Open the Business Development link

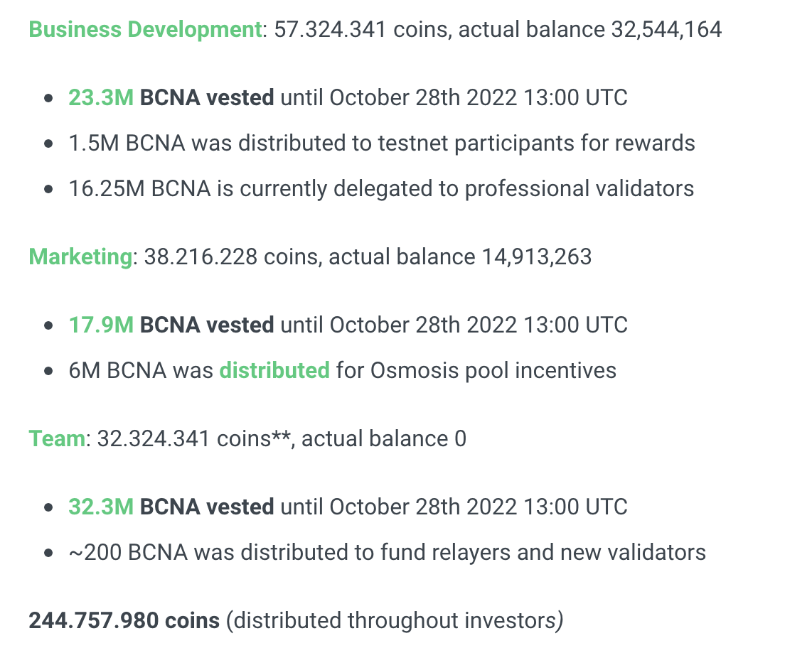pyautogui.click(x=145, y=30)
